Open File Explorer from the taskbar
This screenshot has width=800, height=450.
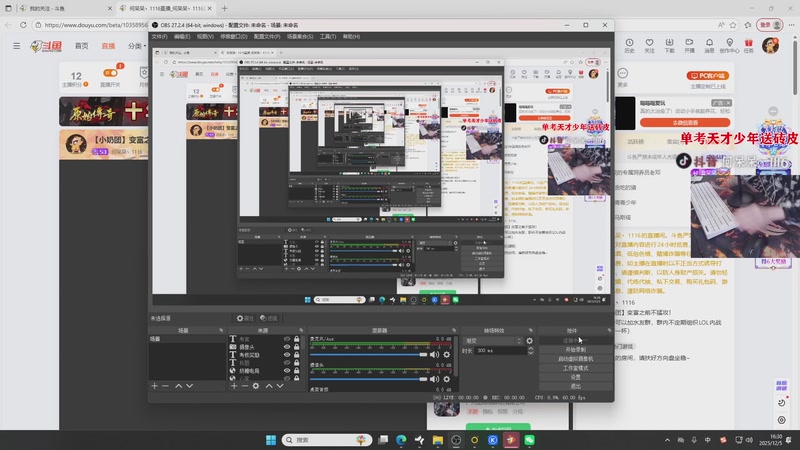[x=438, y=440]
